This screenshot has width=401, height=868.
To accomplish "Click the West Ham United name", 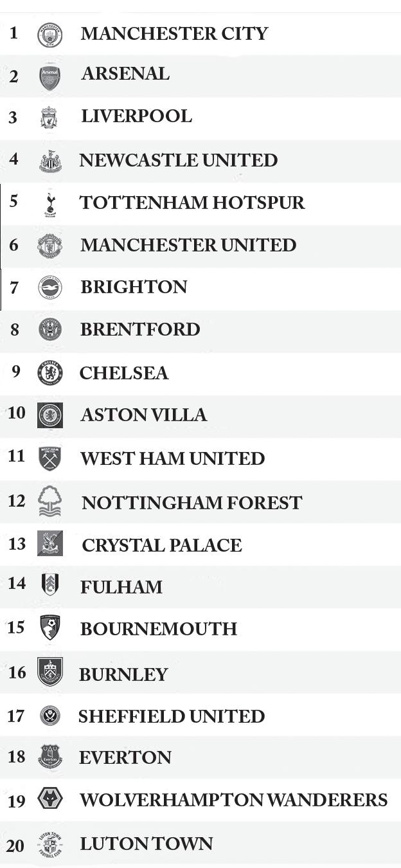I will (x=172, y=458).
